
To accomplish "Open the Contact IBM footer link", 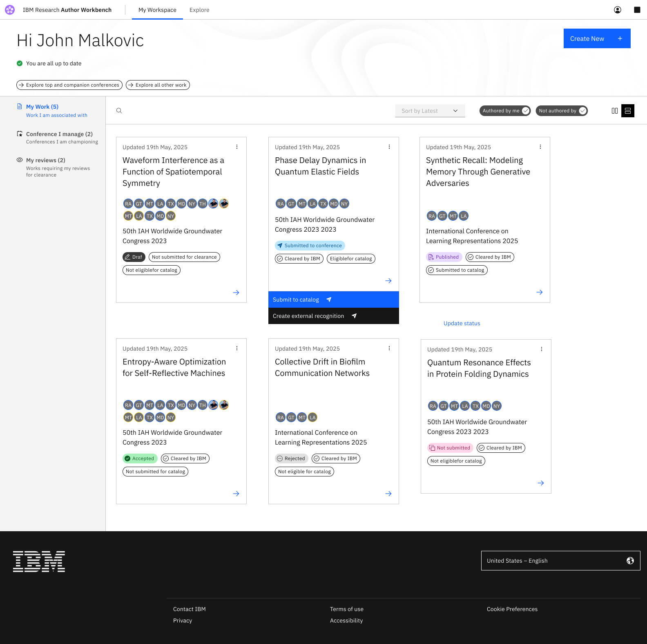I will [x=190, y=609].
